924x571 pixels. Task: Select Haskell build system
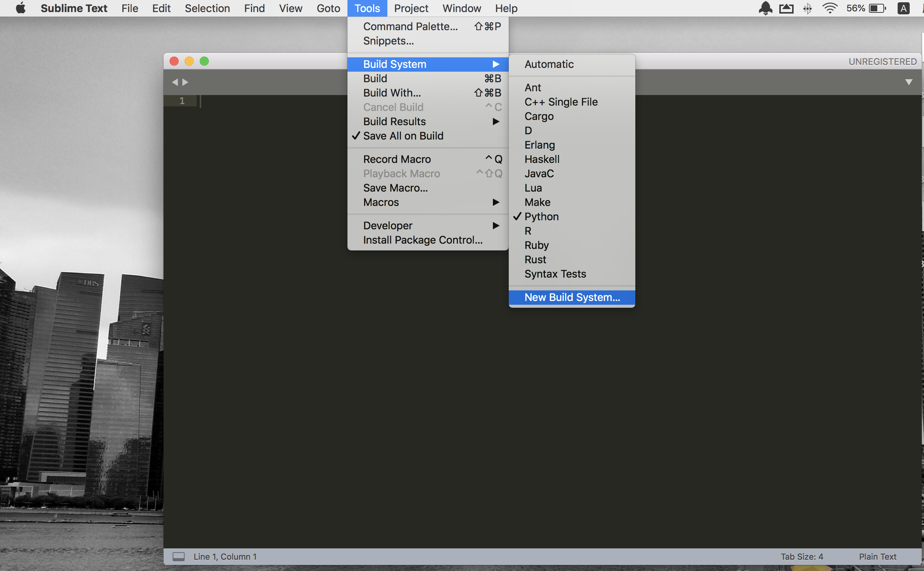pyautogui.click(x=572, y=160)
